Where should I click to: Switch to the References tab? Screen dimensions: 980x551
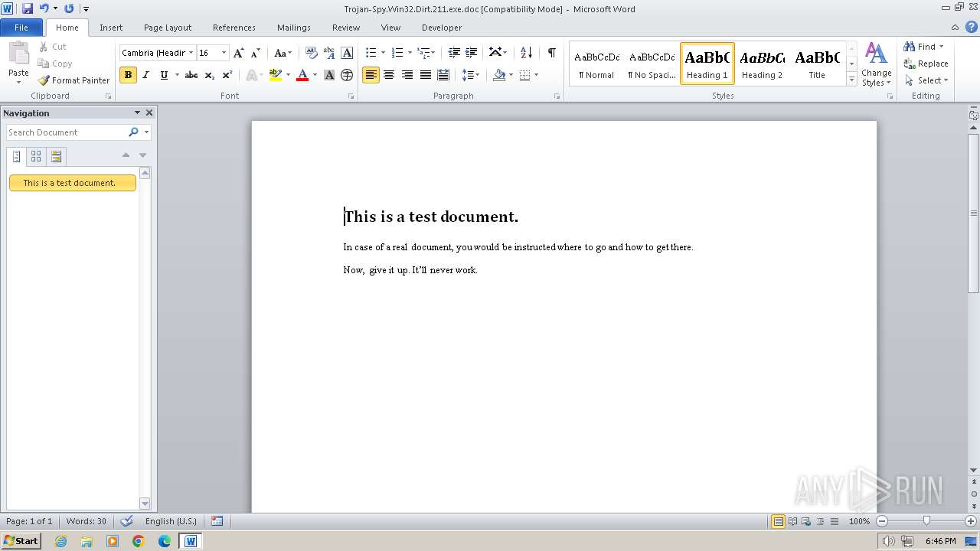[234, 28]
